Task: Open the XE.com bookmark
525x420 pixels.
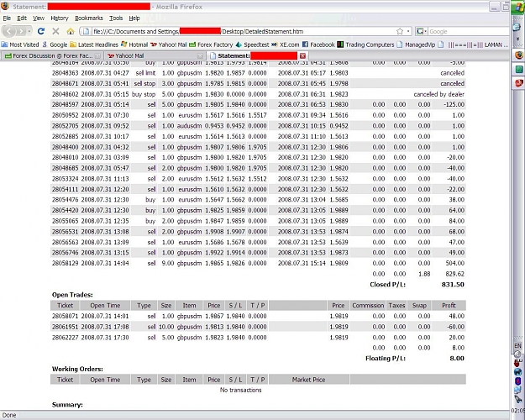Action: pyautogui.click(x=286, y=45)
